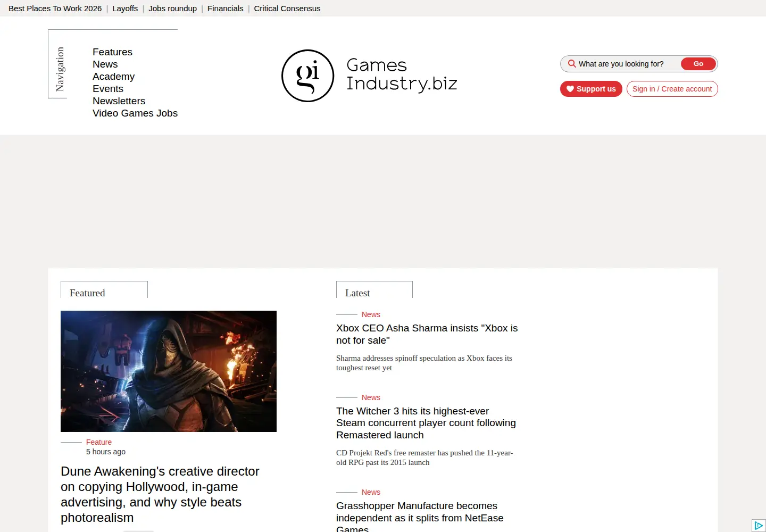
Task: Open the Financials topic link
Action: [x=225, y=9]
